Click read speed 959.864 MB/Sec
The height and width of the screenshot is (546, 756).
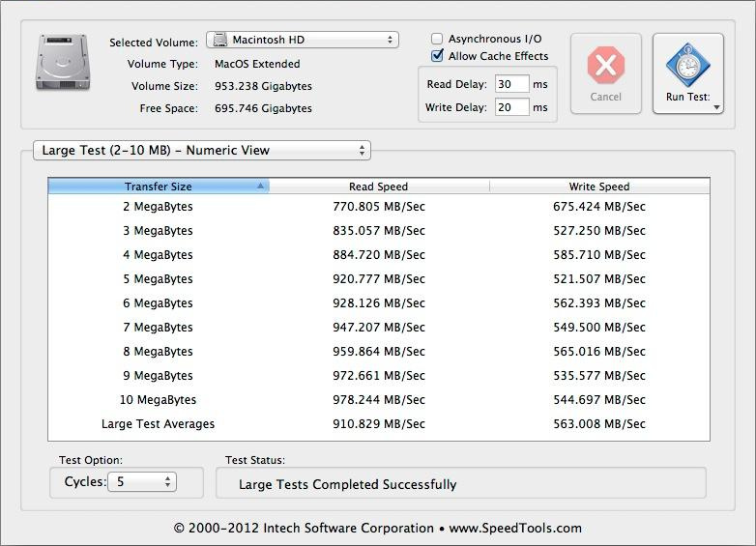[x=379, y=351]
